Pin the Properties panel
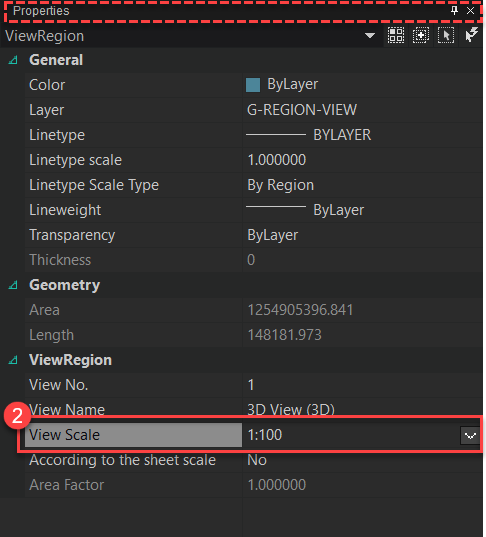The height and width of the screenshot is (537, 486). coord(454,11)
